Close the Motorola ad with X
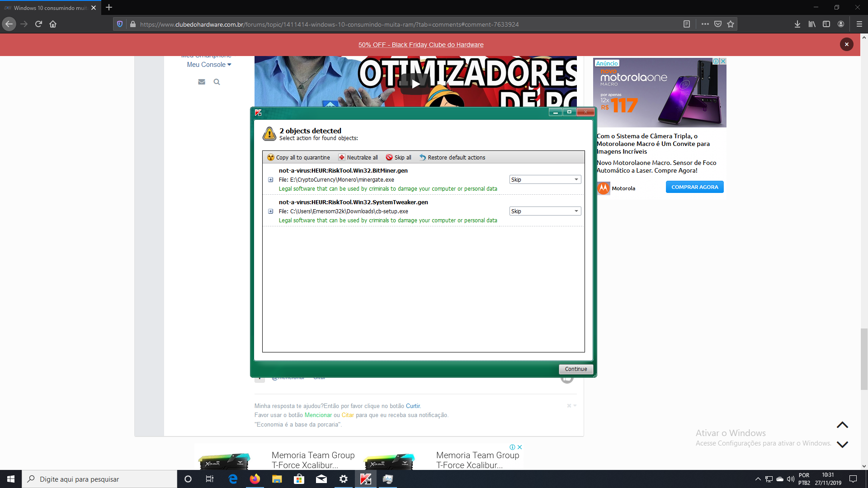 click(x=723, y=61)
